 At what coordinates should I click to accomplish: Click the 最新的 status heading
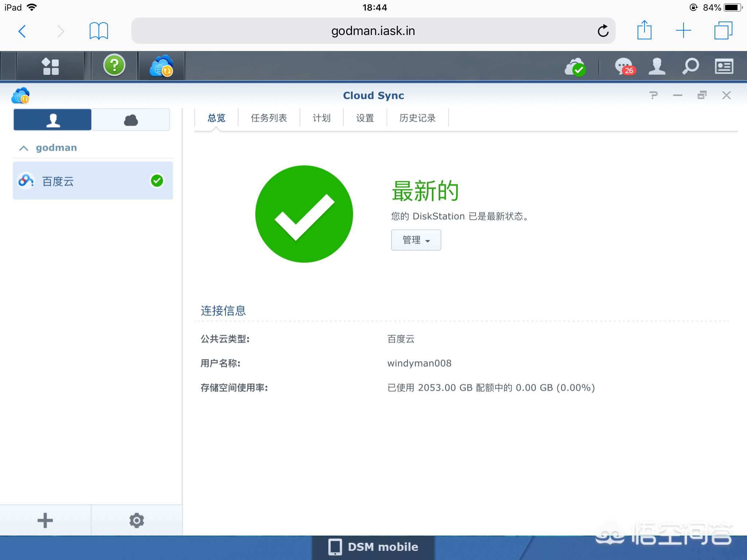(x=425, y=191)
